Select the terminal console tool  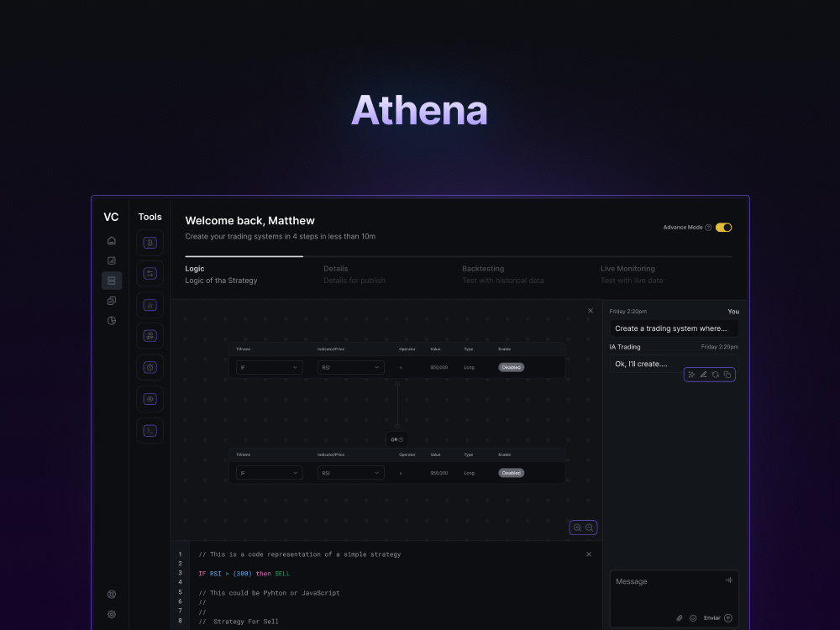(150, 431)
